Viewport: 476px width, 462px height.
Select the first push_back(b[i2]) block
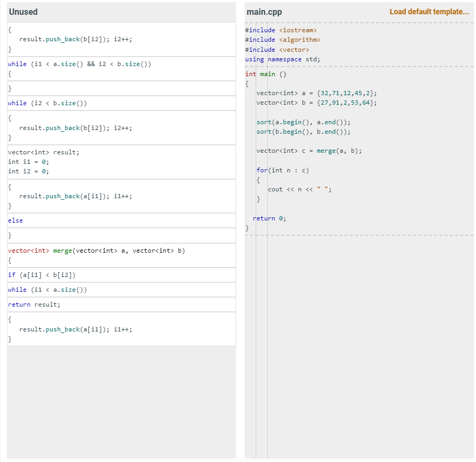[x=120, y=39]
